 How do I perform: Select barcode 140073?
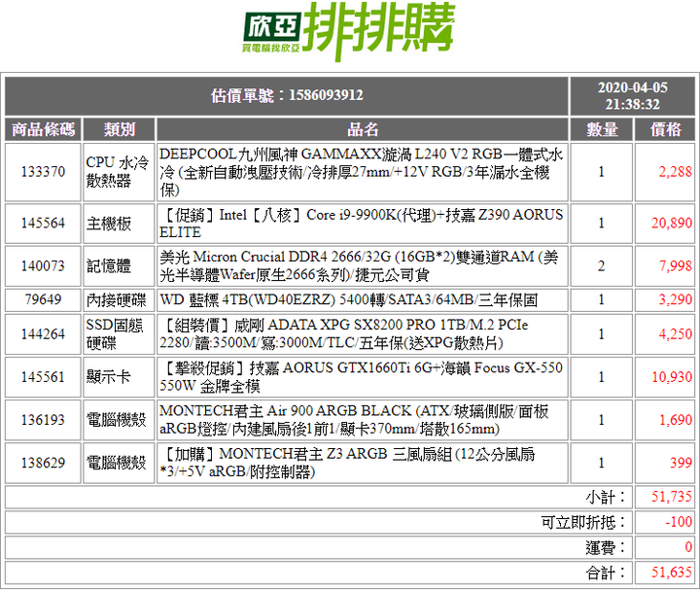coord(44,266)
